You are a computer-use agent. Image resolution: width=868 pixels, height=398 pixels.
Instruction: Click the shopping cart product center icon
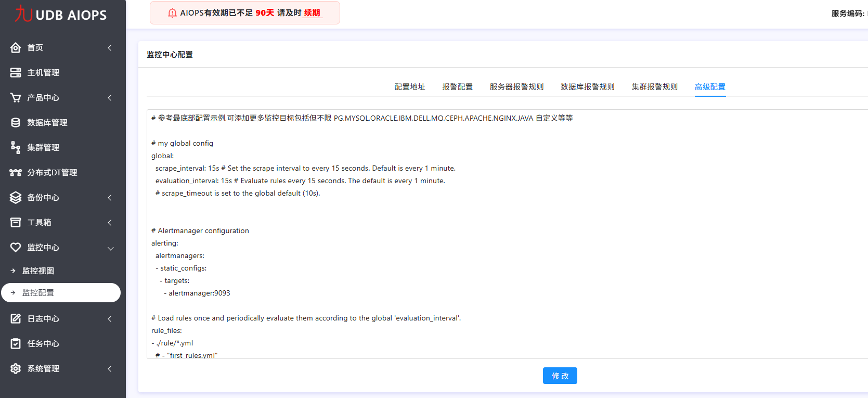[x=16, y=98]
